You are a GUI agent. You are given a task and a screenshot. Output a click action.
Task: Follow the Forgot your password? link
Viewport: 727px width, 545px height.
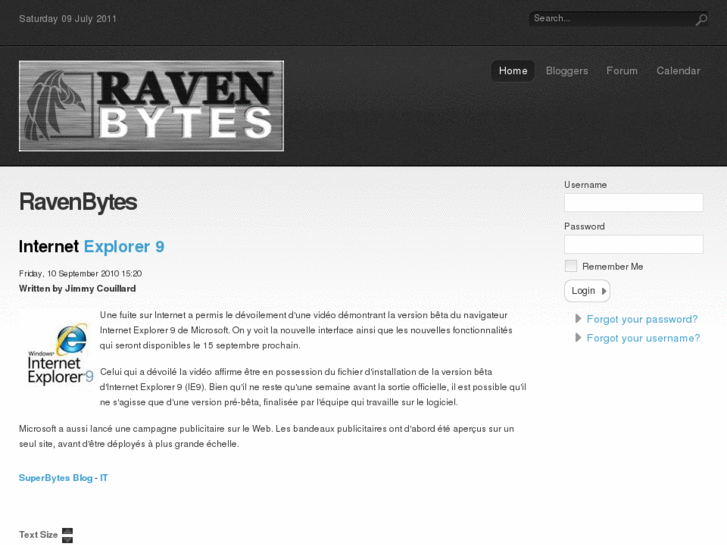642,319
